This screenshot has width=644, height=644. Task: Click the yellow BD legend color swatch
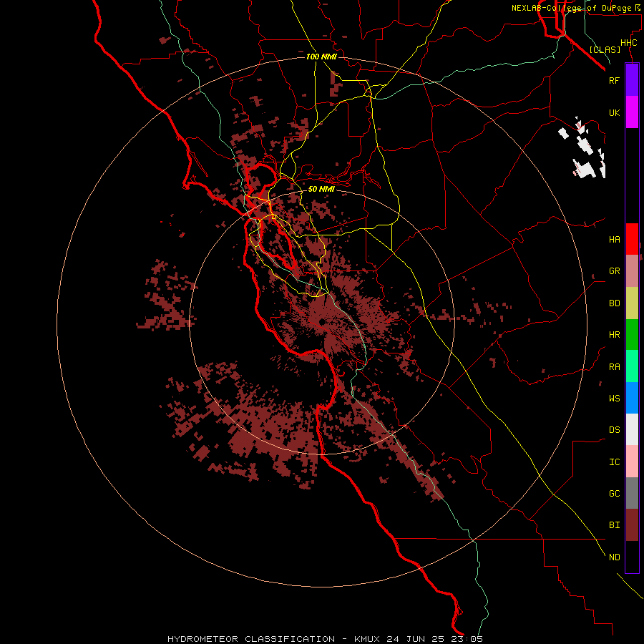point(632,303)
